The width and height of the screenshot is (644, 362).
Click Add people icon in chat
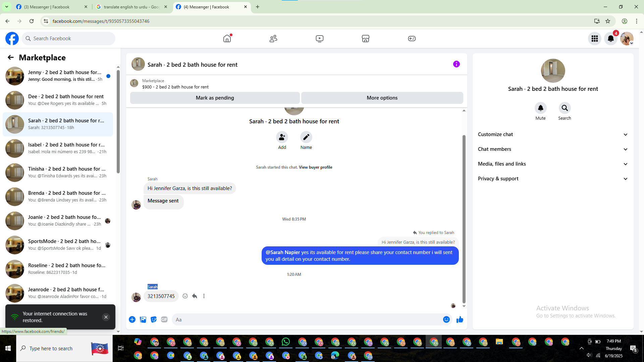coord(282,137)
